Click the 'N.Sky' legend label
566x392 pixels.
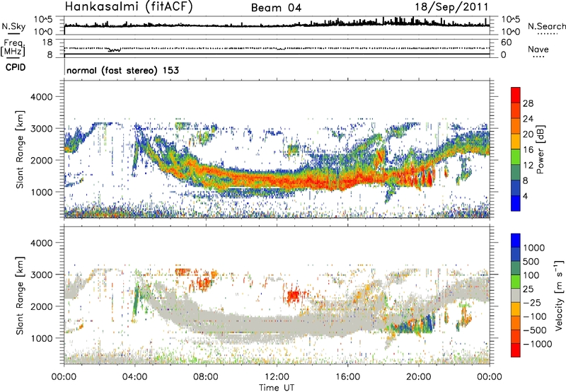coord(13,26)
